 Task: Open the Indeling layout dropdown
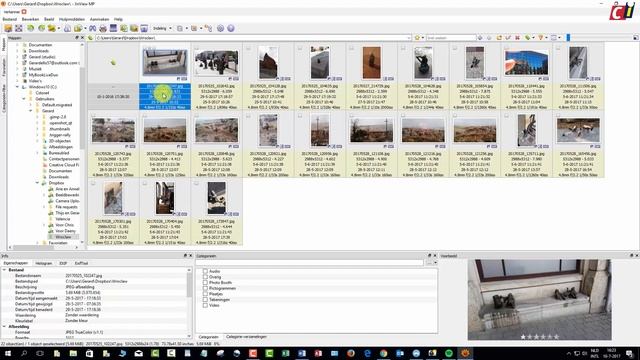click(x=162, y=28)
